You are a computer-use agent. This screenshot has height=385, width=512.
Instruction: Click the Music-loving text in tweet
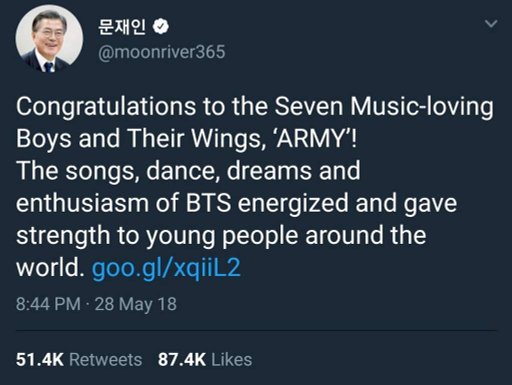click(422, 107)
